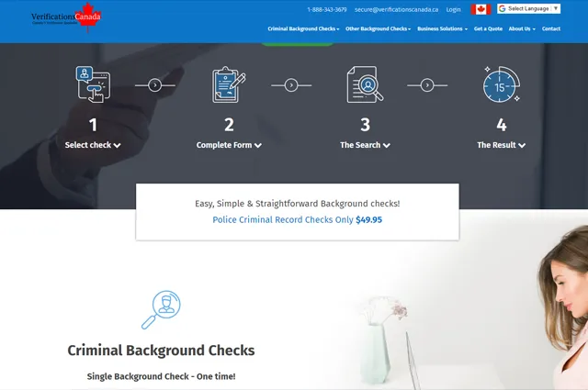The image size is (588, 390).
Task: Click the secure@verificationscanada.ca email link
Action: (396, 9)
